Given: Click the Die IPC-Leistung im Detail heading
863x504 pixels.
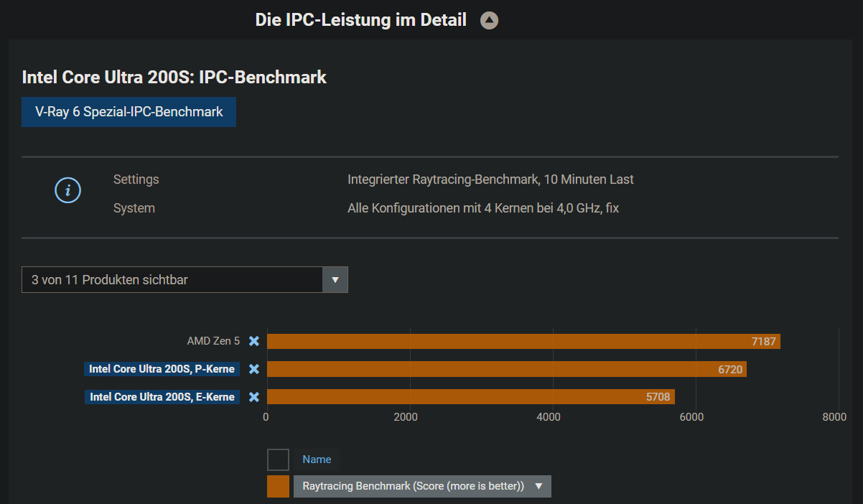Looking at the screenshot, I should (360, 20).
